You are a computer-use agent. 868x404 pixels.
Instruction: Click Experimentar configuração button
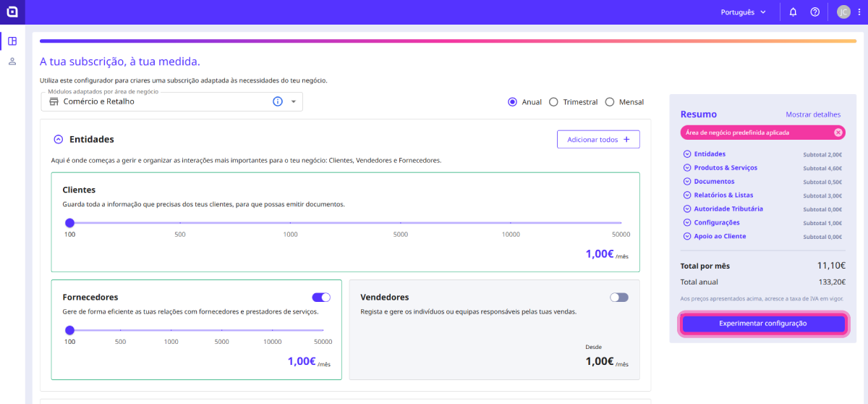762,324
